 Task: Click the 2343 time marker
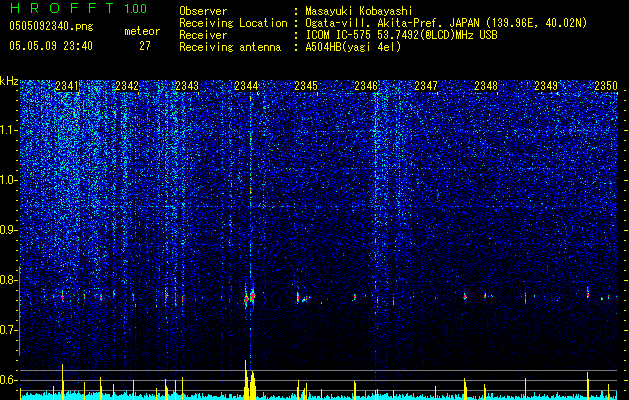pos(187,86)
